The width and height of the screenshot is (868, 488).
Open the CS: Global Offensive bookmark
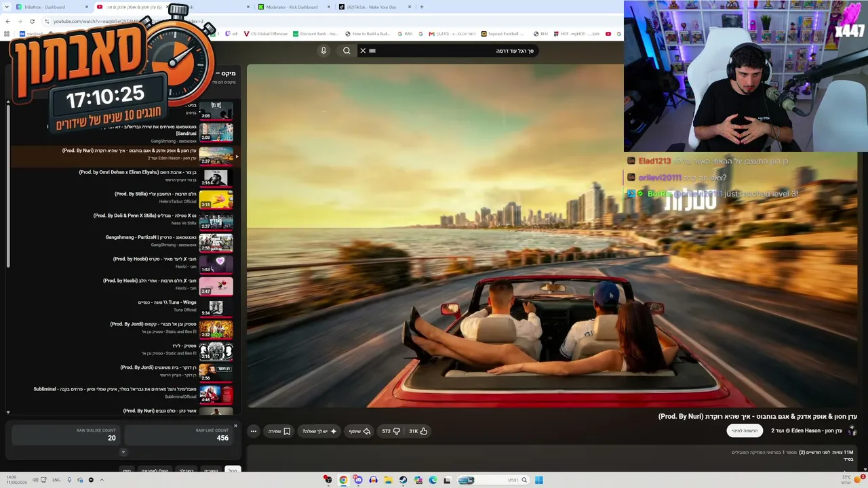tap(265, 34)
